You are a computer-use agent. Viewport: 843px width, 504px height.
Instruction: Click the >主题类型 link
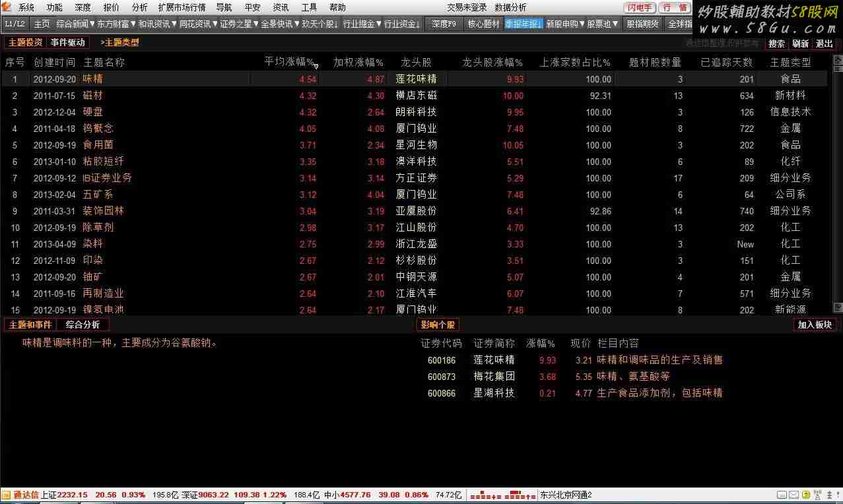pyautogui.click(x=119, y=42)
